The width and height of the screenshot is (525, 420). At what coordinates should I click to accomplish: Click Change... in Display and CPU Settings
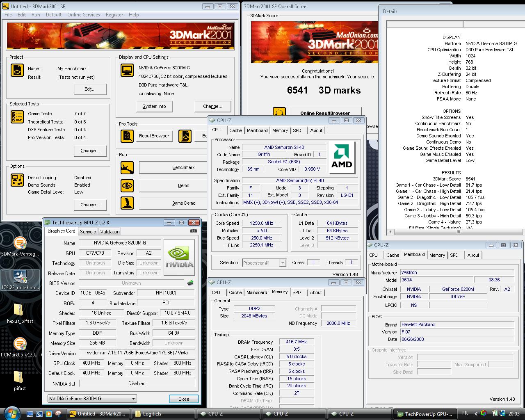212,106
